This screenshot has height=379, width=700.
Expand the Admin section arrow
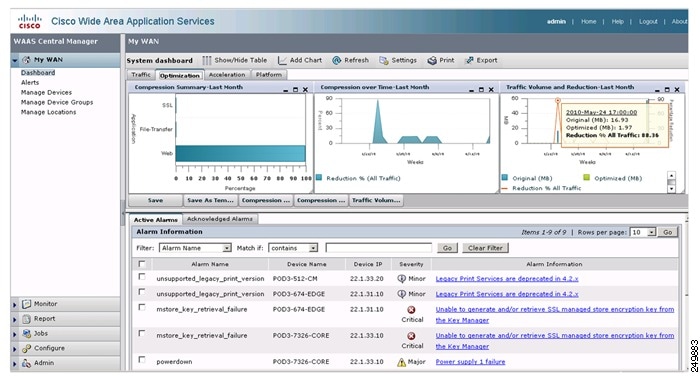tap(15, 364)
